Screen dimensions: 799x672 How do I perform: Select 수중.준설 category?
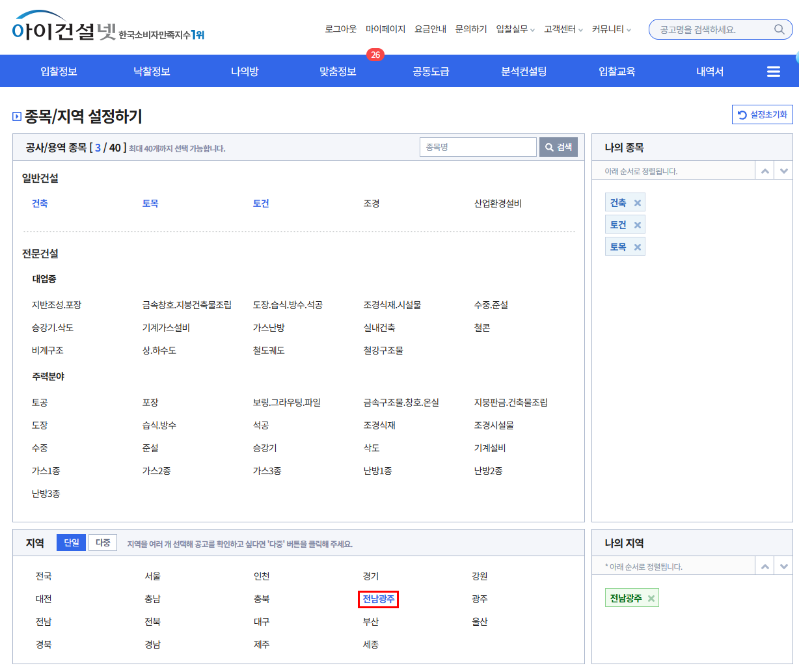[x=491, y=305]
